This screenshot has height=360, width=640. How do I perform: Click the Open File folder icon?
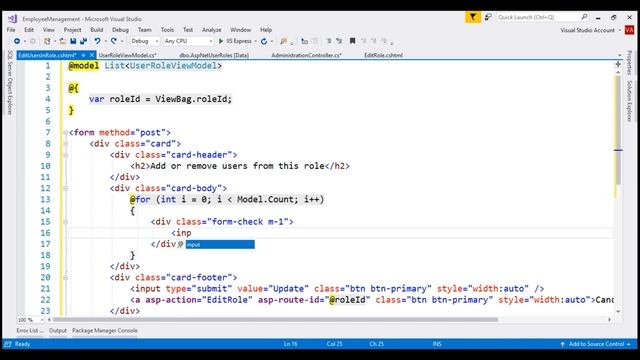coord(62,41)
